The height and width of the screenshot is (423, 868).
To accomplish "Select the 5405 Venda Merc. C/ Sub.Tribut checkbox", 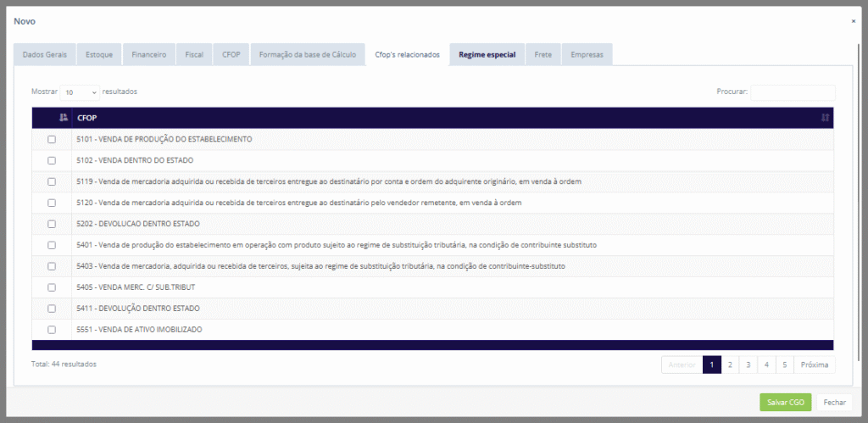I will click(52, 287).
